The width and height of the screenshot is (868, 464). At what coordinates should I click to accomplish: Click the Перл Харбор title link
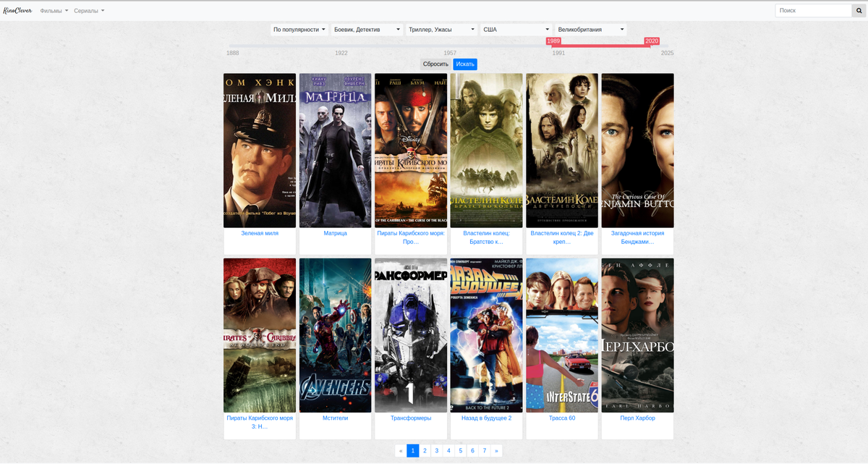(637, 418)
